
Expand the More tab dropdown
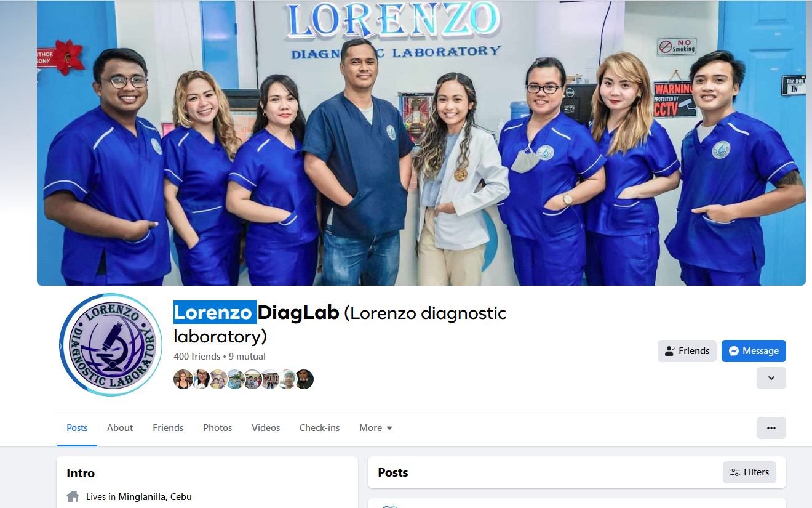click(376, 428)
